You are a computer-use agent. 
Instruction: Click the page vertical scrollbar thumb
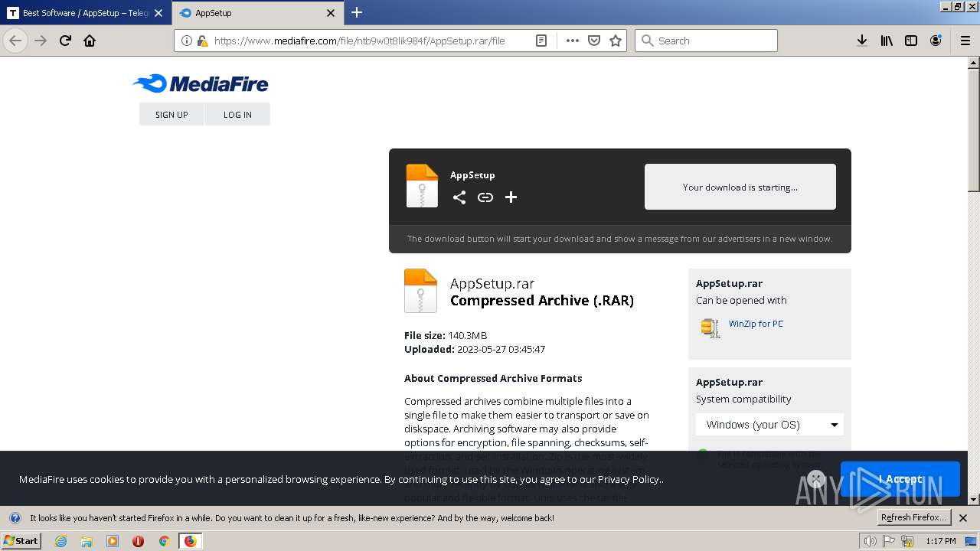pyautogui.click(x=973, y=130)
